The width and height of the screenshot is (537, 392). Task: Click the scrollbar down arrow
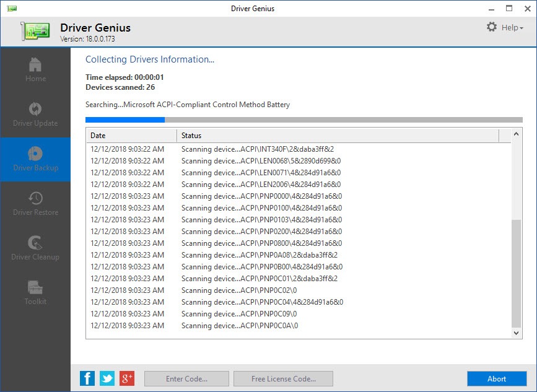[x=516, y=333]
